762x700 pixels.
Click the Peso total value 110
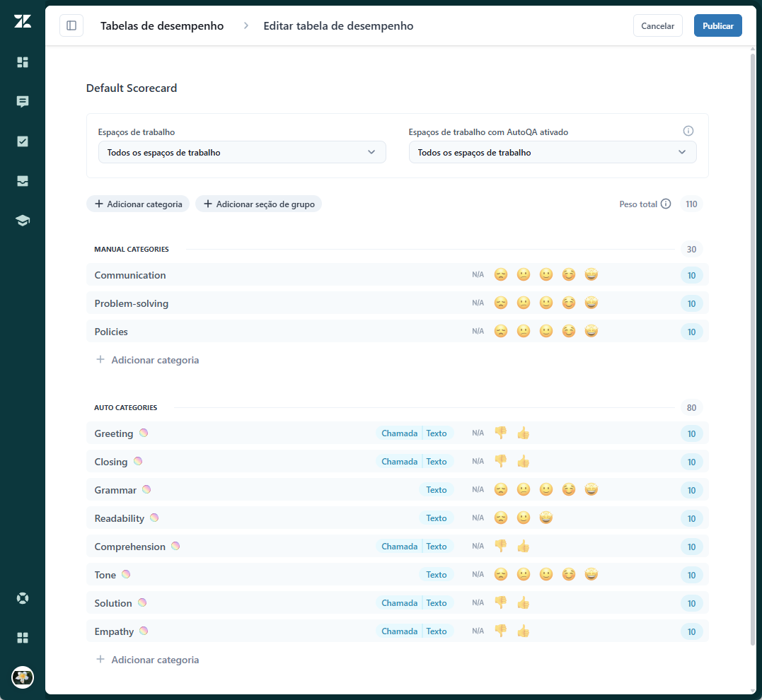[691, 204]
